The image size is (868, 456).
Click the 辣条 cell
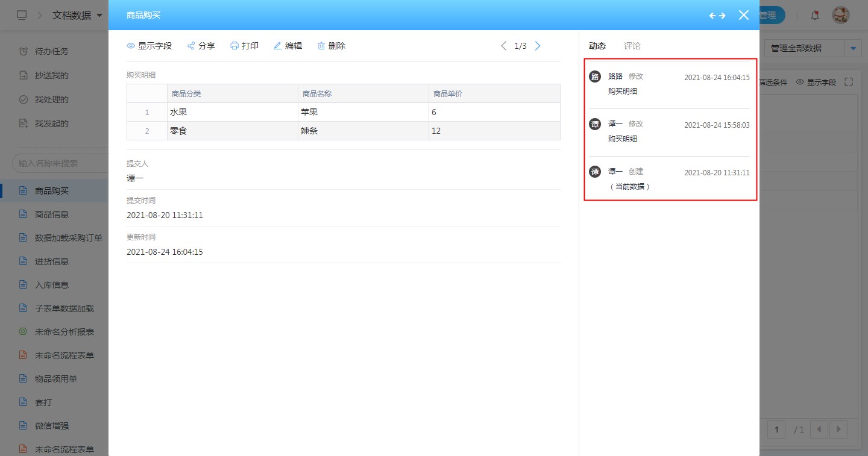(x=363, y=131)
